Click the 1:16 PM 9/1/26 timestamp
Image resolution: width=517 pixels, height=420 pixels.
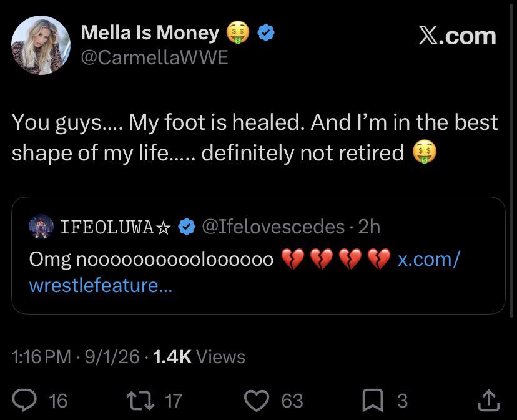tap(76, 357)
